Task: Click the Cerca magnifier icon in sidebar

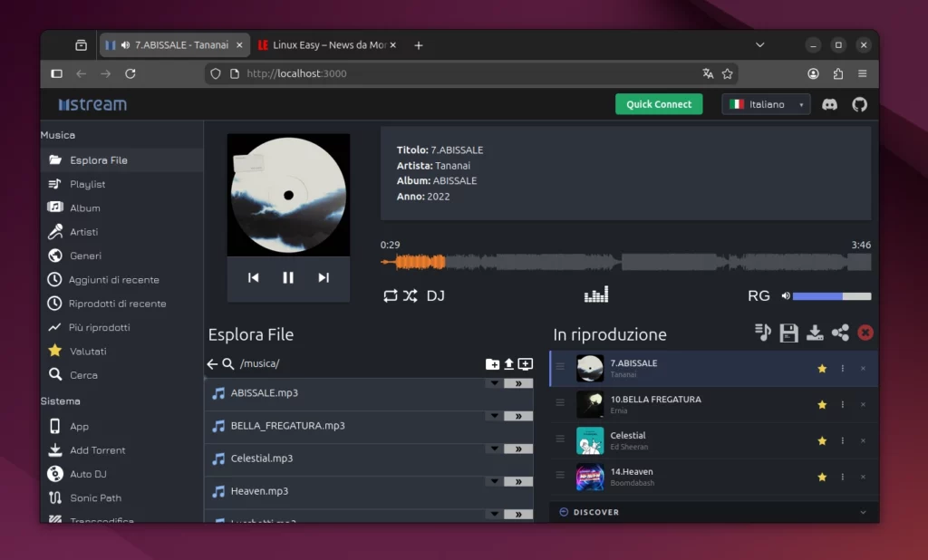Action: (x=55, y=374)
